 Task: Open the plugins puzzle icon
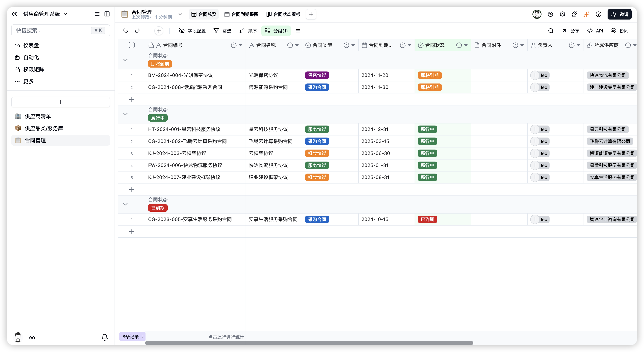pyautogui.click(x=574, y=14)
